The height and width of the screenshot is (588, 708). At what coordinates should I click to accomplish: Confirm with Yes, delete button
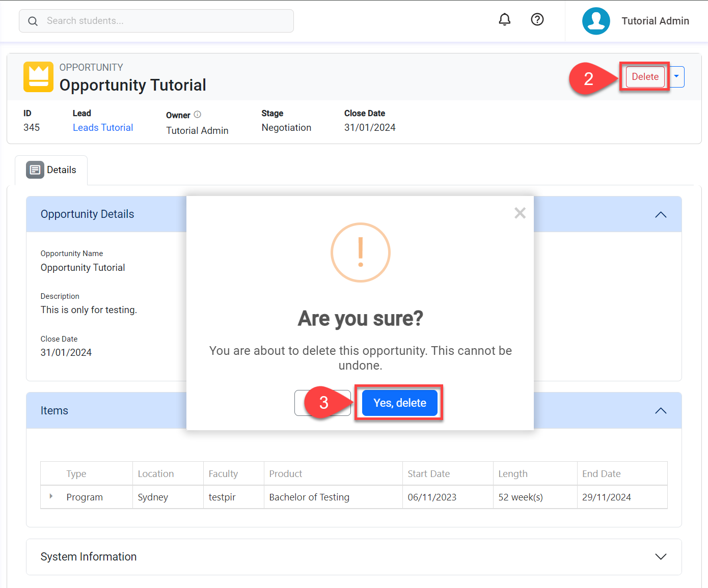(399, 403)
